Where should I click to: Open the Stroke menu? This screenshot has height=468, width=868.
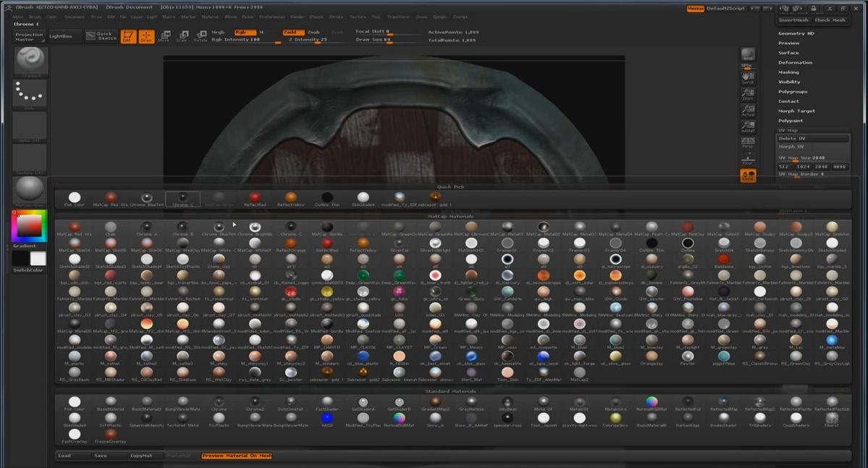336,17
